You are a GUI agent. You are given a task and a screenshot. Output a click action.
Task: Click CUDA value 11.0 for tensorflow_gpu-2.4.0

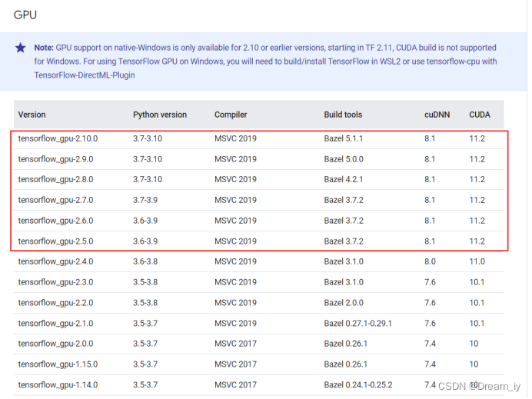pyautogui.click(x=477, y=261)
